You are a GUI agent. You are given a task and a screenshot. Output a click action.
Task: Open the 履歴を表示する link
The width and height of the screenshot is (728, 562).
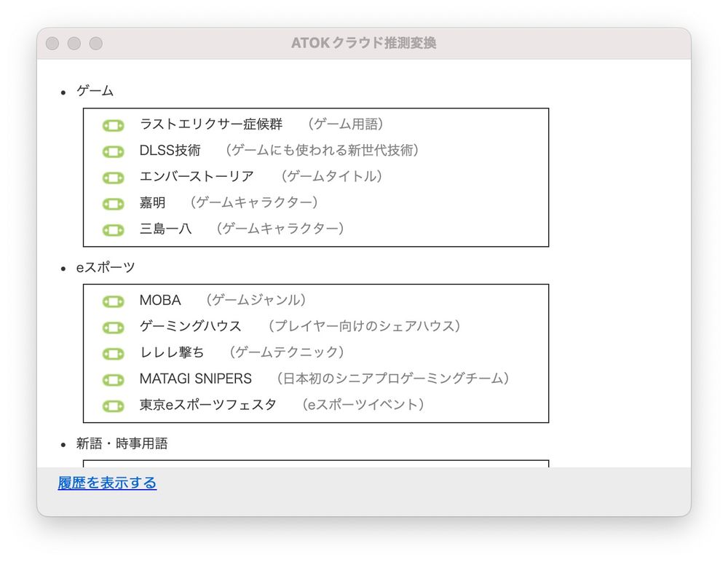click(x=107, y=483)
